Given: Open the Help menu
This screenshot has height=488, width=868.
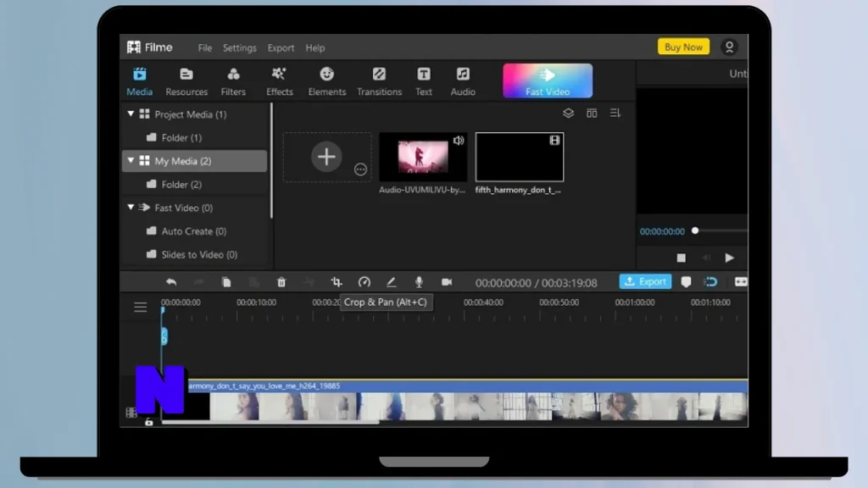Looking at the screenshot, I should point(315,48).
